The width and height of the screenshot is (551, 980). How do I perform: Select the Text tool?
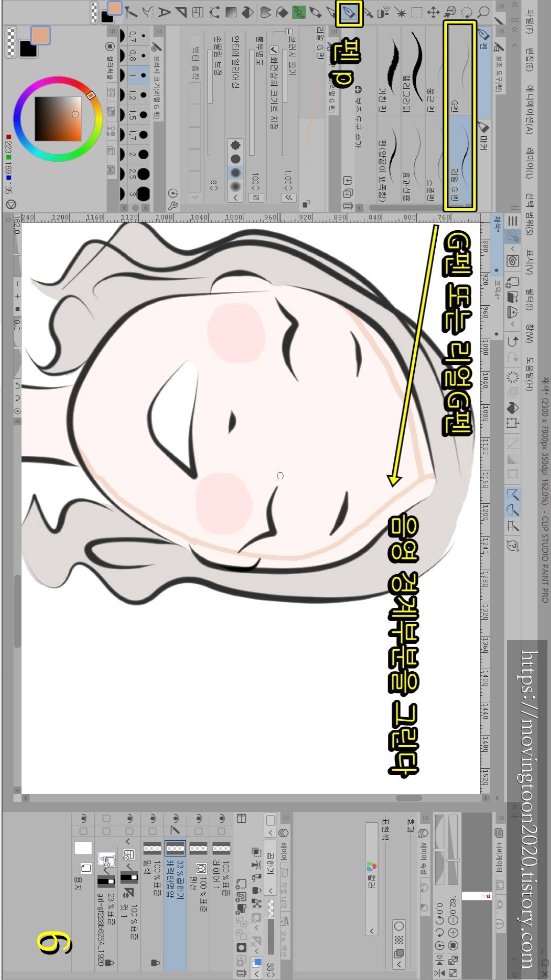[x=164, y=12]
